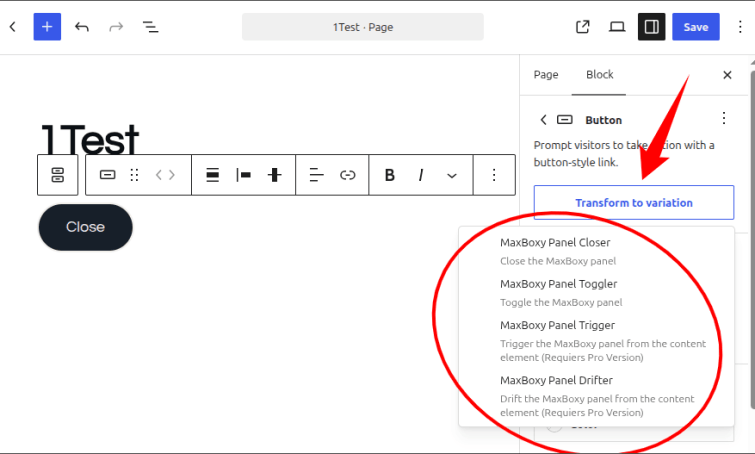Image resolution: width=755 pixels, height=454 pixels.
Task: Redo the last undone change
Action: coord(116,27)
